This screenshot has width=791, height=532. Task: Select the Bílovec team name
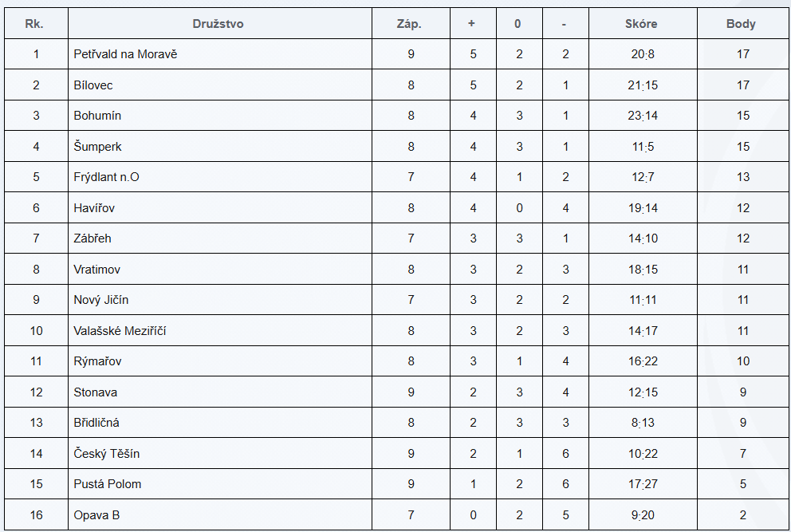93,85
